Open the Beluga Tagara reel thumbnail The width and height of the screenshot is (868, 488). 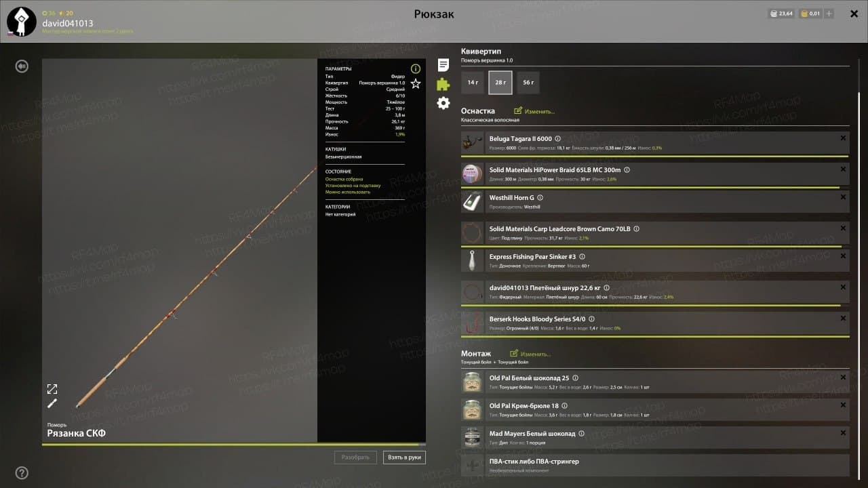472,143
